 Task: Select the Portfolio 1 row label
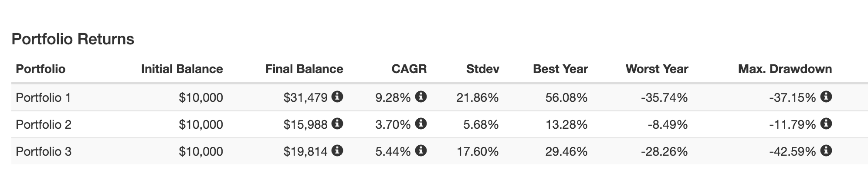43,98
